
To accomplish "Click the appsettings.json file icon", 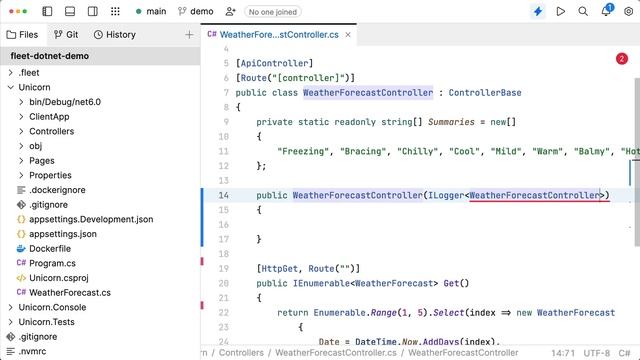I will tap(21, 234).
